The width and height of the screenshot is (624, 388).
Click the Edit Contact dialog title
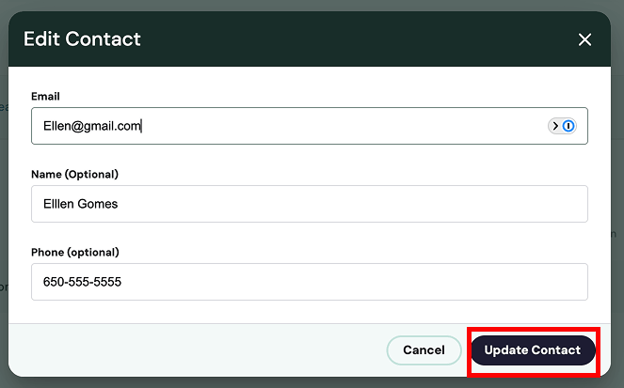point(82,39)
